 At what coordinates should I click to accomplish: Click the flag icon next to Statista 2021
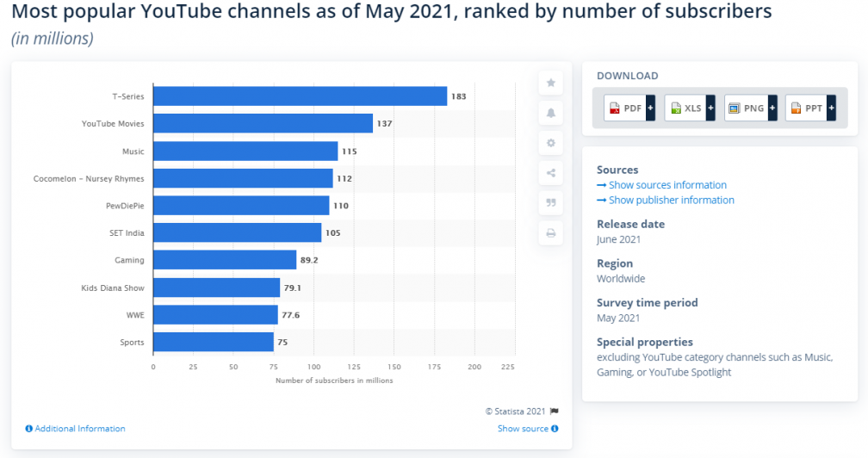point(555,411)
